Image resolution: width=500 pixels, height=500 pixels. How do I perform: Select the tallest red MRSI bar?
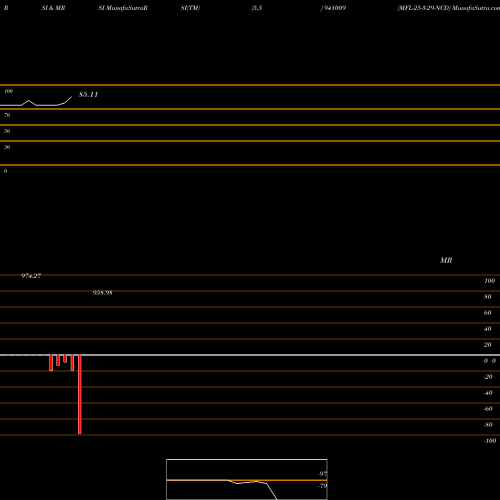pos(80,394)
